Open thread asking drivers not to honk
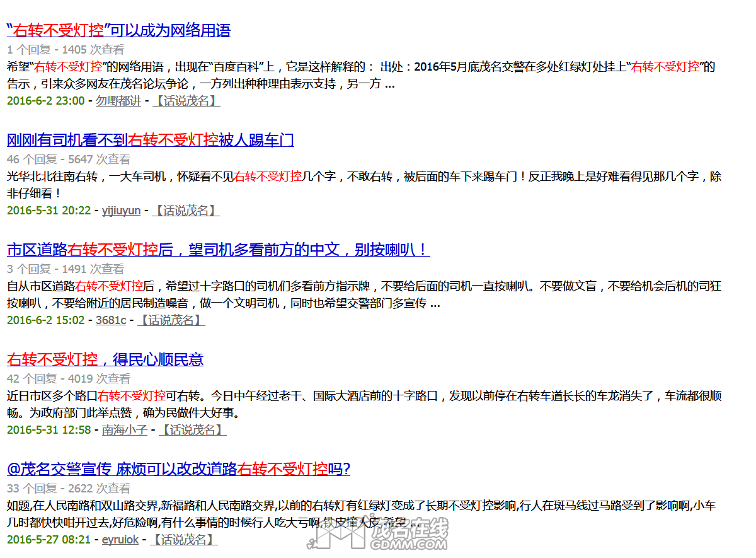Image resolution: width=756 pixels, height=558 pixels. [217, 250]
